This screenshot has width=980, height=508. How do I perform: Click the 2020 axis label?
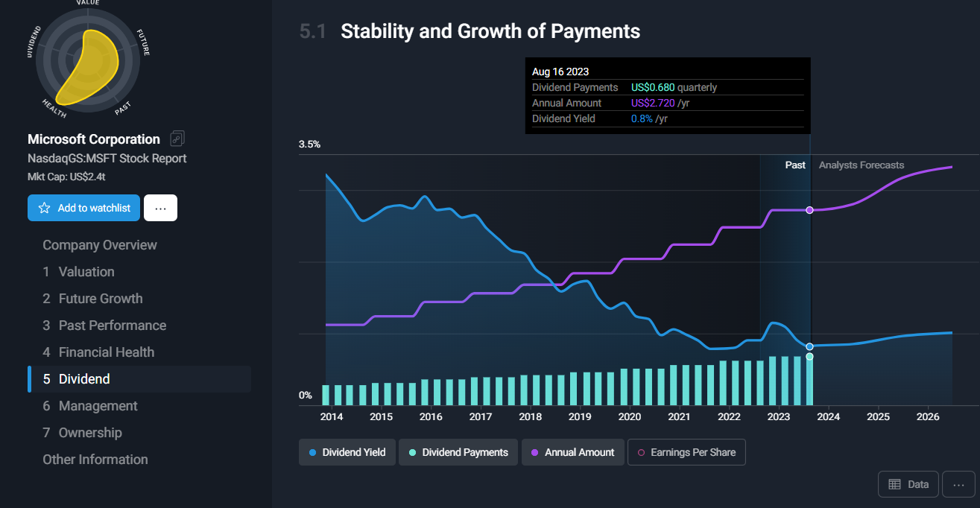[x=630, y=416]
